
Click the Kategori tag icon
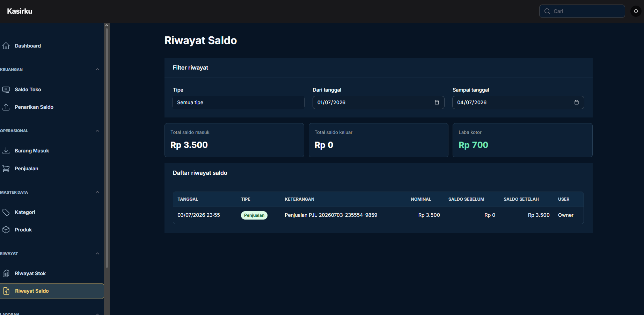[6, 212]
